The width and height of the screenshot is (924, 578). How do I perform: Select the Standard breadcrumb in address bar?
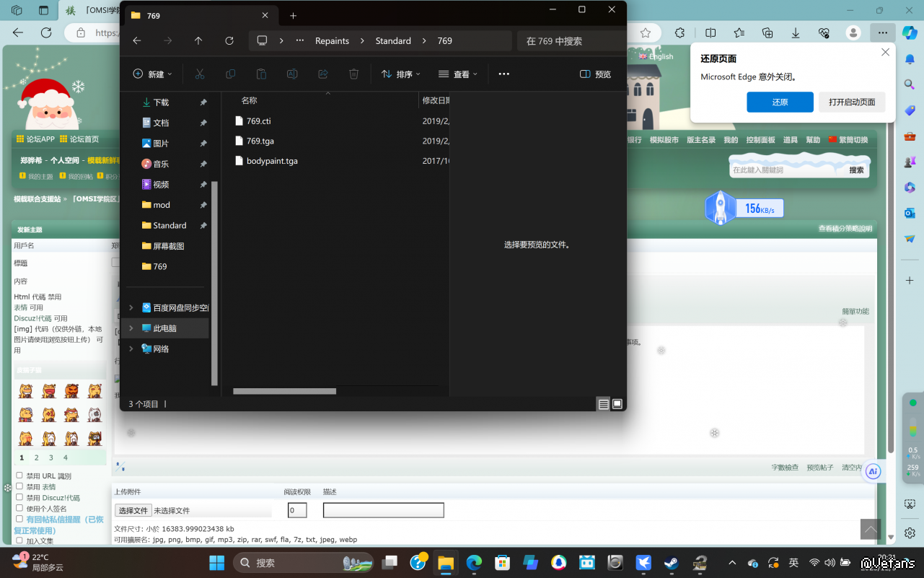point(393,41)
